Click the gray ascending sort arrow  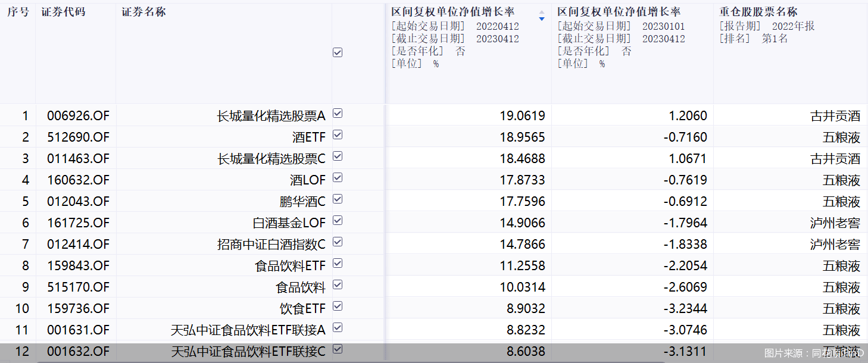pyautogui.click(x=541, y=12)
